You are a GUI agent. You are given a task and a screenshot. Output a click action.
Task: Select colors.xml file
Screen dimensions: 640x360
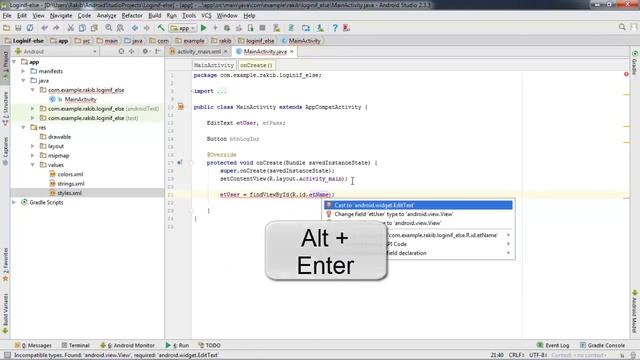[x=70, y=174]
